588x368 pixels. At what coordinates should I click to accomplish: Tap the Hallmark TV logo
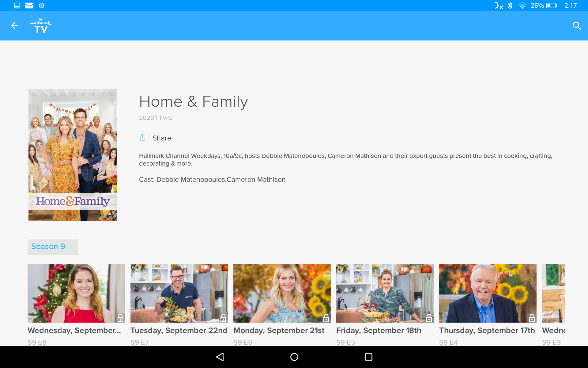pos(40,26)
